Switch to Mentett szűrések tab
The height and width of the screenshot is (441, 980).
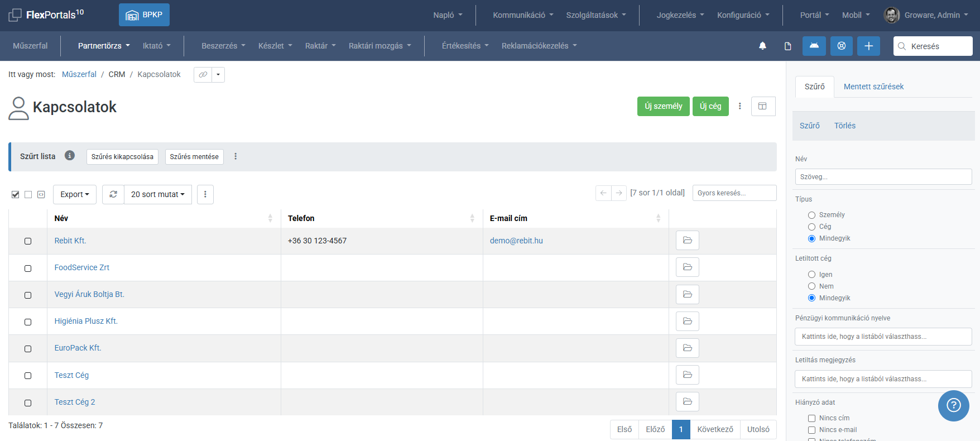(873, 87)
